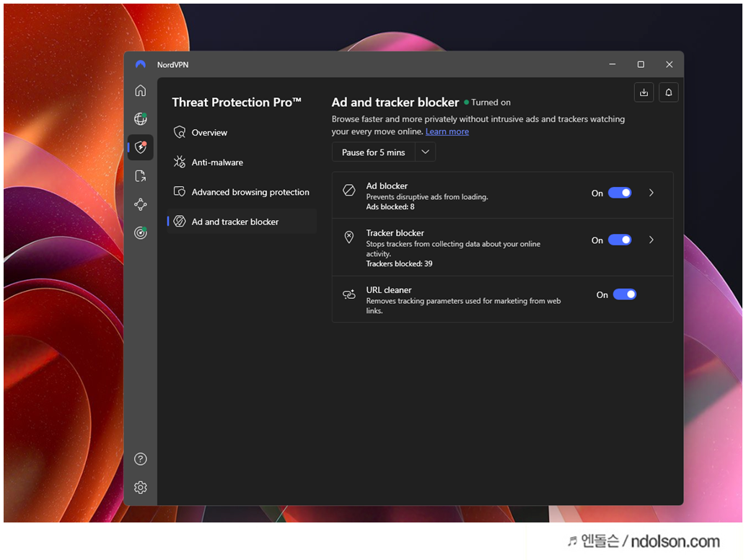Expand Ad blocker details chevron
The image size is (746, 560).
point(651,193)
